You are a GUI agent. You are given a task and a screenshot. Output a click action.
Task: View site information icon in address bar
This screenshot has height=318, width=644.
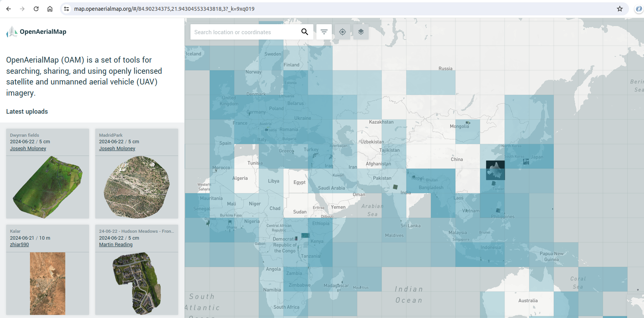[66, 9]
